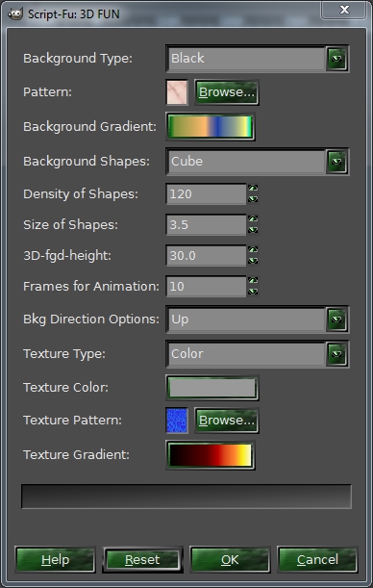Click the "Background Type:" label
Screen dimensions: 373x588
pyautogui.click(x=78, y=59)
